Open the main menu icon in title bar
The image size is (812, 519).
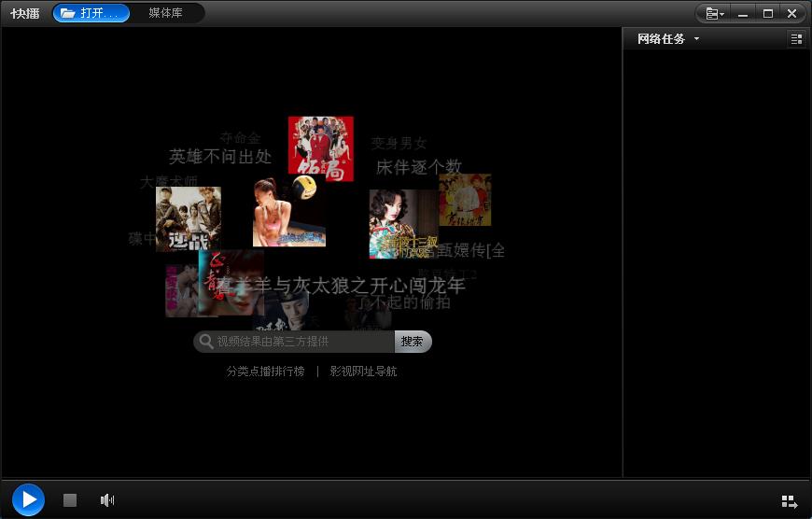715,13
